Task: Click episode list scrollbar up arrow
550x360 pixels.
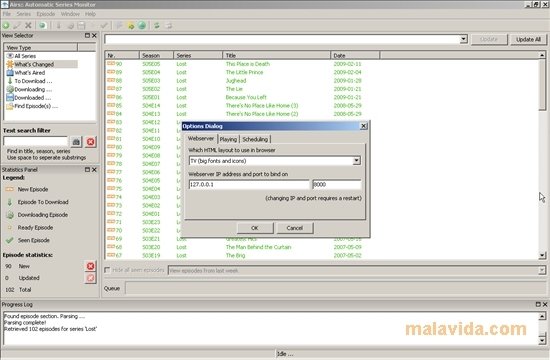Action: [x=542, y=55]
